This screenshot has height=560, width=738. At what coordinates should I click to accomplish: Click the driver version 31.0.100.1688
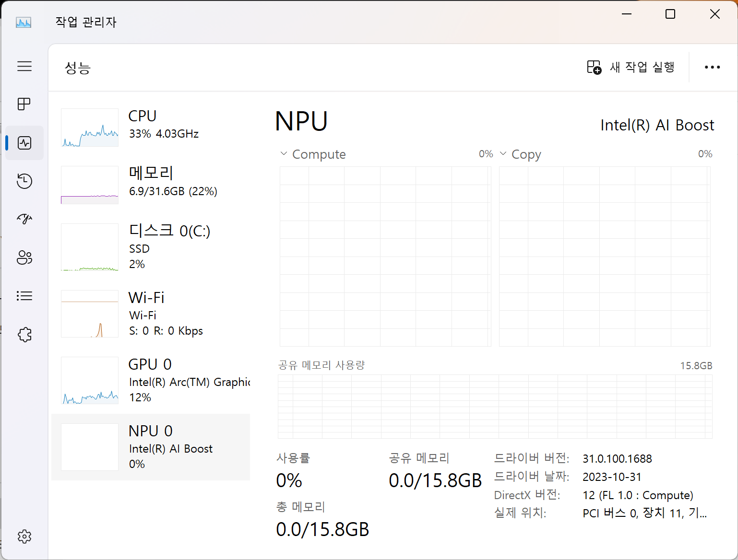click(617, 459)
